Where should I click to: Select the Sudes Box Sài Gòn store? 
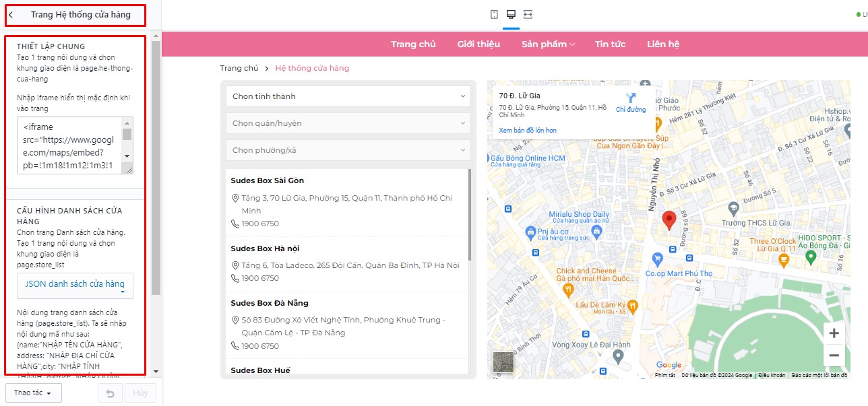tap(268, 180)
